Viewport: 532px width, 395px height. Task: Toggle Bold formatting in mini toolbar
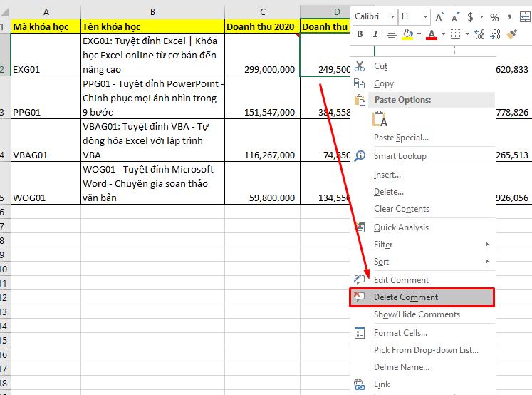coord(360,34)
